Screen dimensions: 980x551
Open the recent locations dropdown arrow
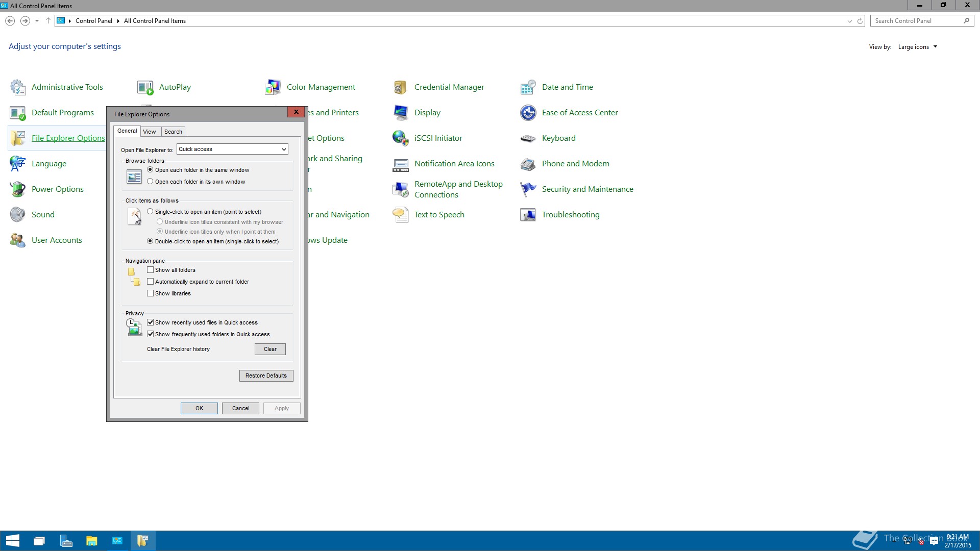(37, 21)
